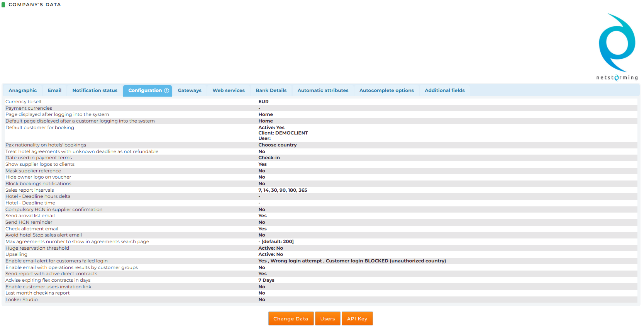Click the EUR currency value
The width and height of the screenshot is (644, 332).
coord(263,102)
